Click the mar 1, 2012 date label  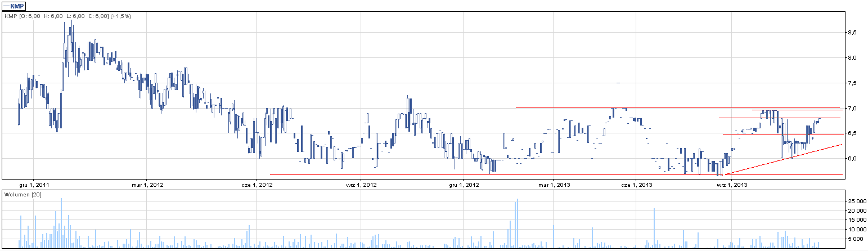point(148,184)
